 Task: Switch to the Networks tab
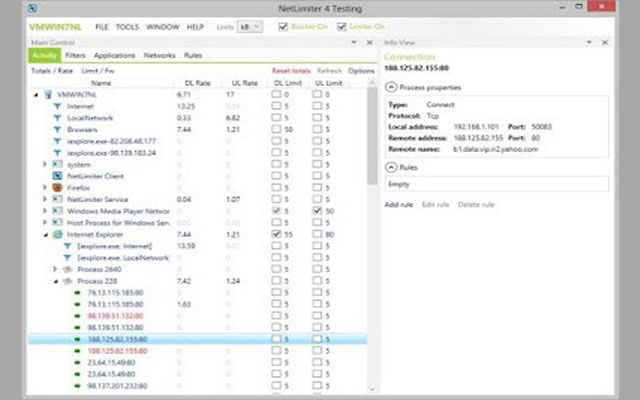pos(159,56)
